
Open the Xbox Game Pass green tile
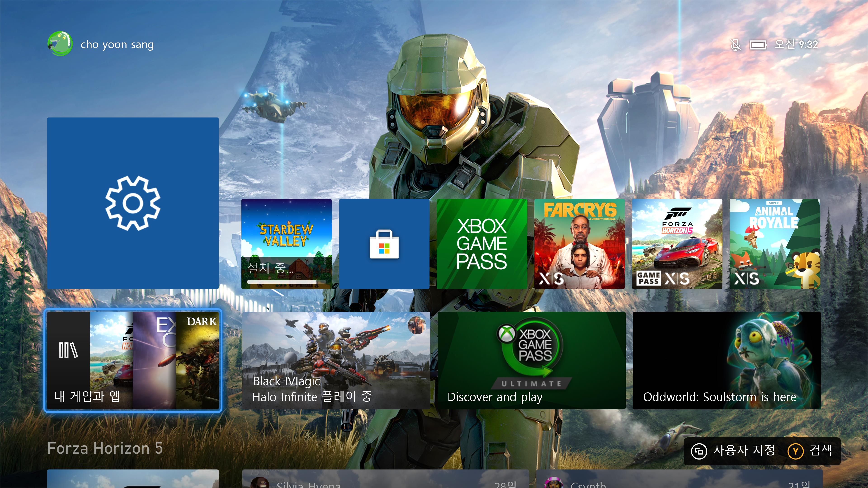pos(482,244)
